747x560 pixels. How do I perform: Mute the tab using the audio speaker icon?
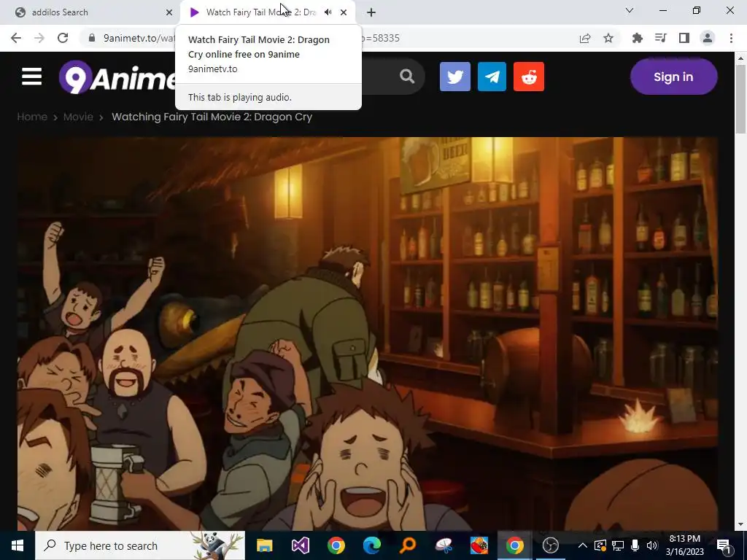[x=328, y=12]
